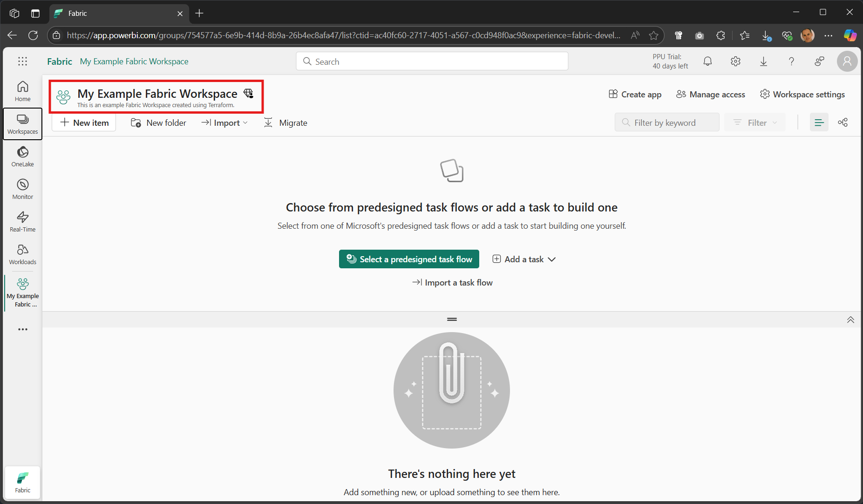
Task: Open the user account profile avatar
Action: click(x=847, y=61)
